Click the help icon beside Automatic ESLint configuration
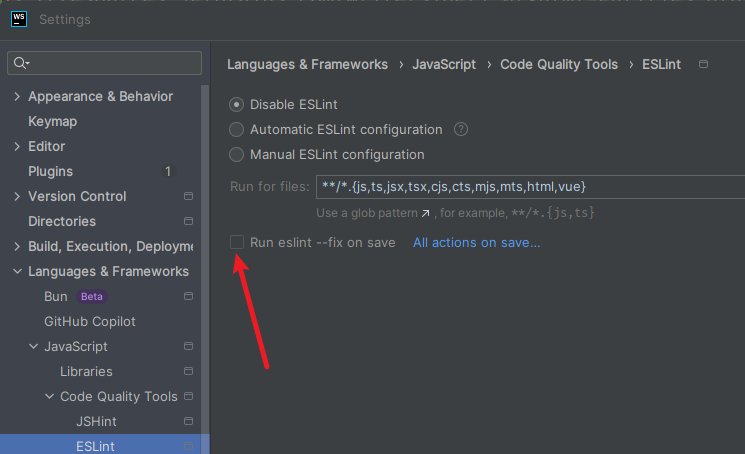This screenshot has height=454, width=745. pos(461,129)
